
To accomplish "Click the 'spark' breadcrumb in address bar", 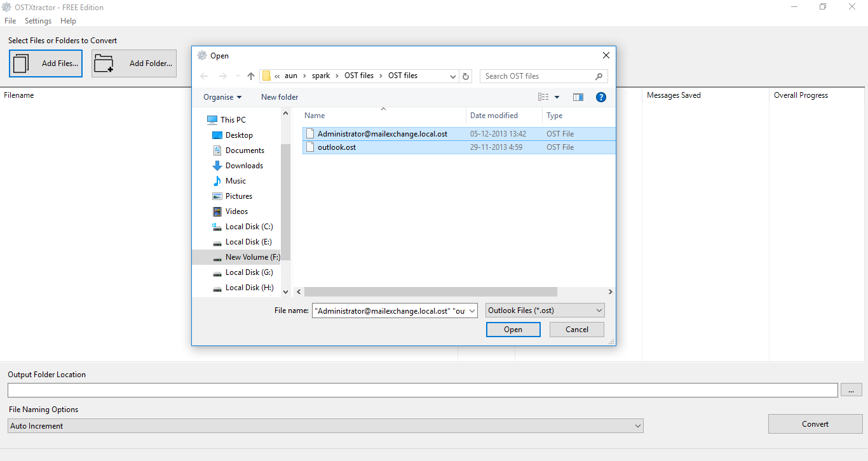I will point(321,76).
